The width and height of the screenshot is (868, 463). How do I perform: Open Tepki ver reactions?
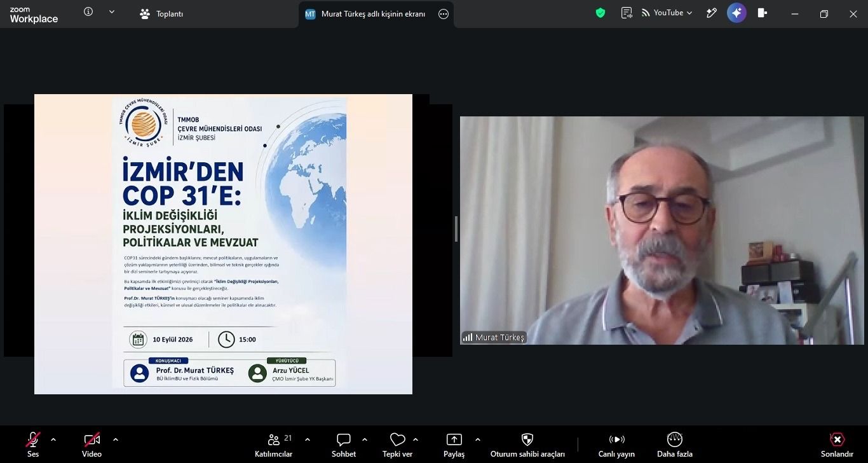tap(398, 445)
